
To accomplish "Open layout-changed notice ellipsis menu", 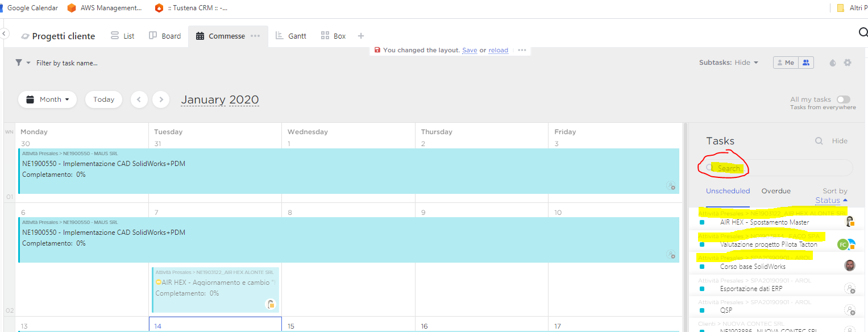I will click(522, 50).
